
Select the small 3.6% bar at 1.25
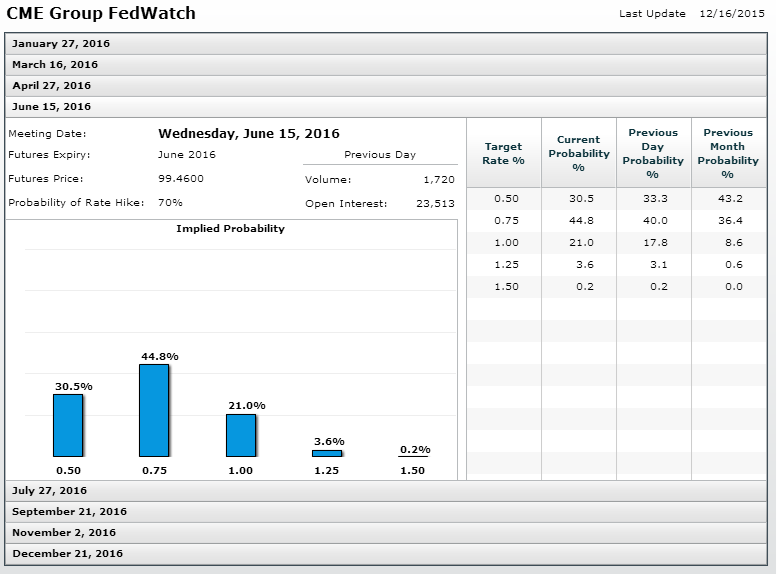[327, 453]
